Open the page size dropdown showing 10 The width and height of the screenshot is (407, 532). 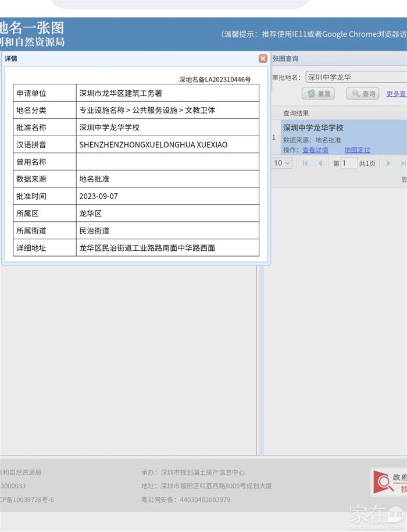click(x=283, y=164)
